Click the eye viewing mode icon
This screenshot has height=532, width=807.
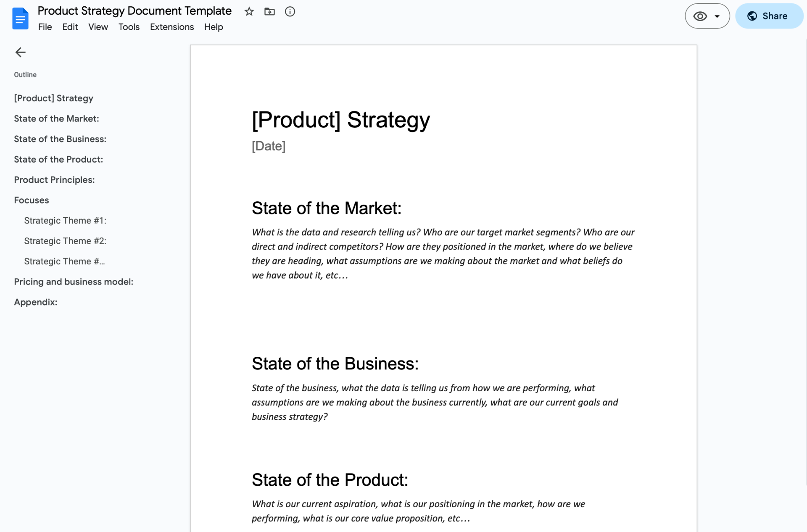[x=700, y=16]
